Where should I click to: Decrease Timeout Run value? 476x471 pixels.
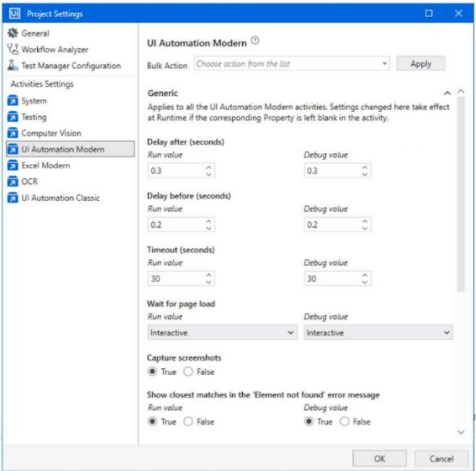209,282
